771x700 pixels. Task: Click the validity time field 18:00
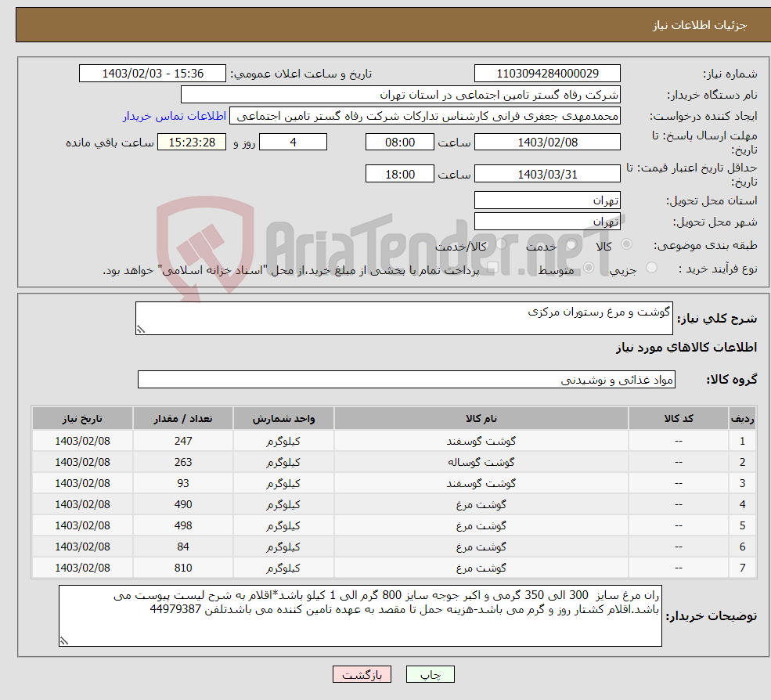coord(400,174)
